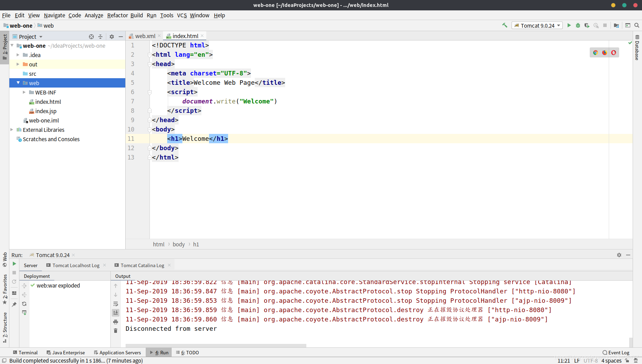Open the page in Firefox
Image resolution: width=642 pixels, height=364 pixels.
point(605,53)
